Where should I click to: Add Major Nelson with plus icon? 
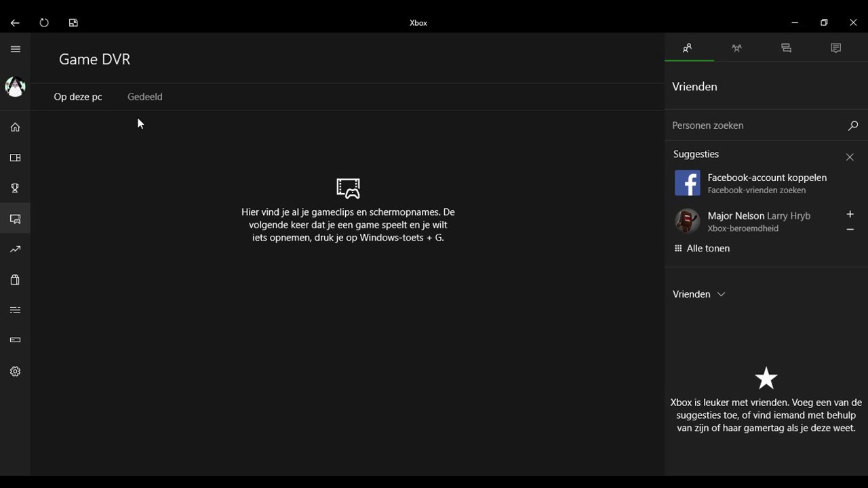[850, 214]
